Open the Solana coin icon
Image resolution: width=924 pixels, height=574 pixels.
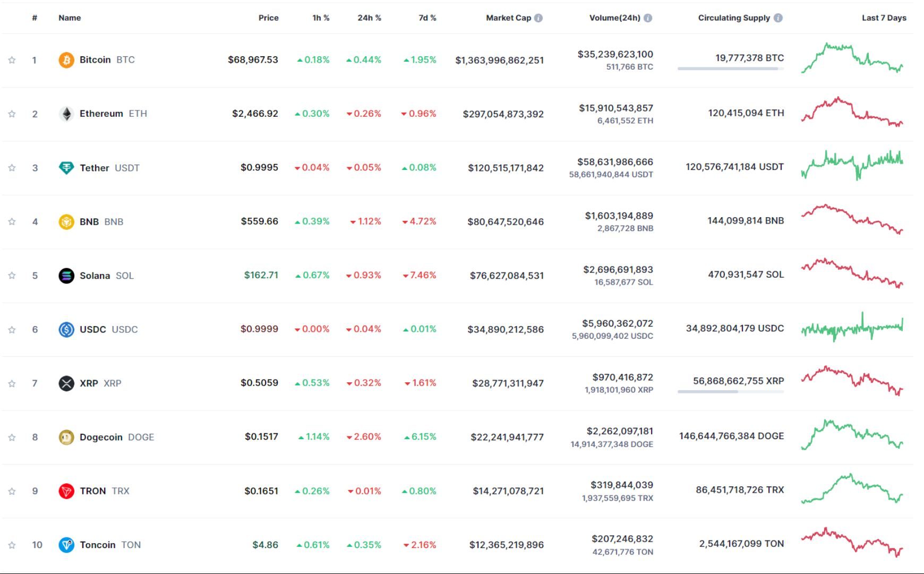tap(65, 275)
